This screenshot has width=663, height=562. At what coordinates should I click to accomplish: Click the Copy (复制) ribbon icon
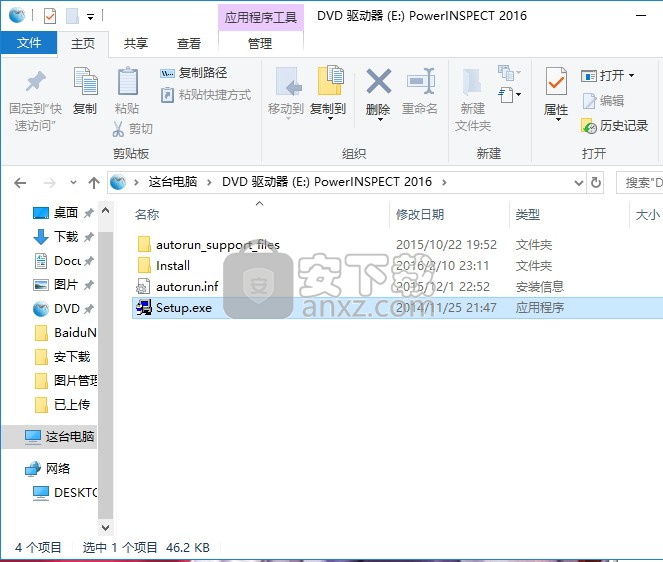click(x=85, y=81)
